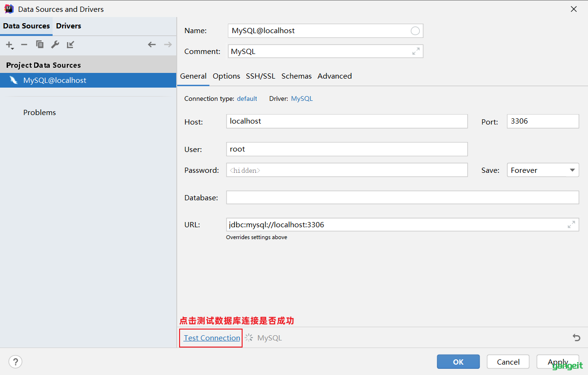Open the MySQL driver link
The image size is (588, 375).
[302, 98]
